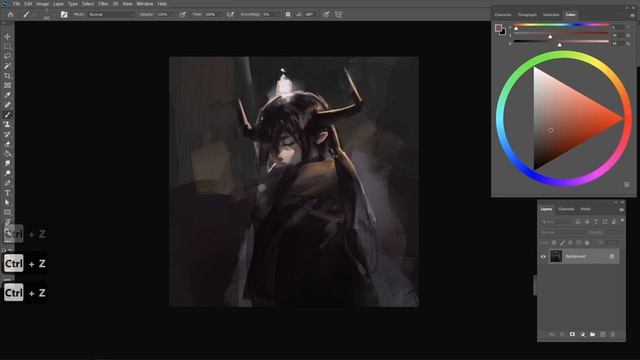Switch to the Character tab
640x360 pixels.
tap(503, 15)
